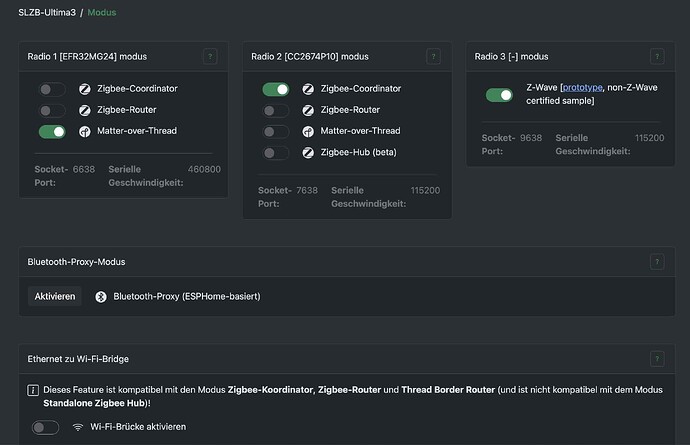Open help for Radio 1 modus
This screenshot has width=690, height=445.
[x=209, y=57]
